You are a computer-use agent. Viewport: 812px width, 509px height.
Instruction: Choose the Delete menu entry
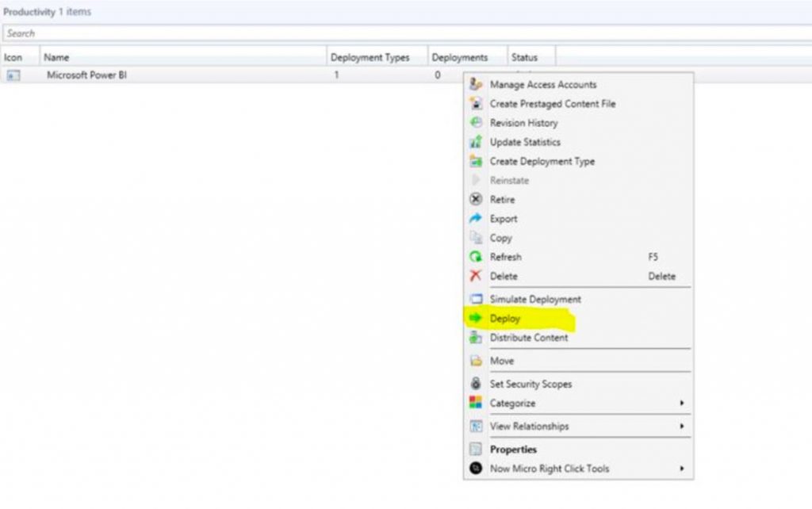tap(504, 276)
